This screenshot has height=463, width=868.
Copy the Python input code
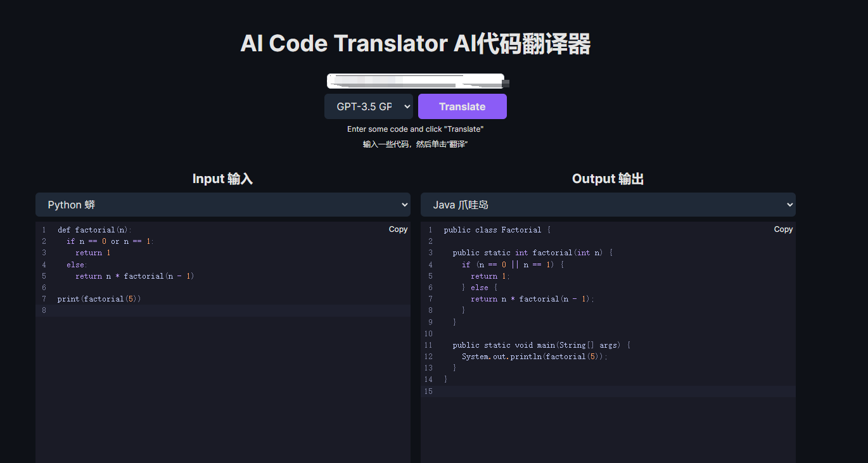click(398, 229)
